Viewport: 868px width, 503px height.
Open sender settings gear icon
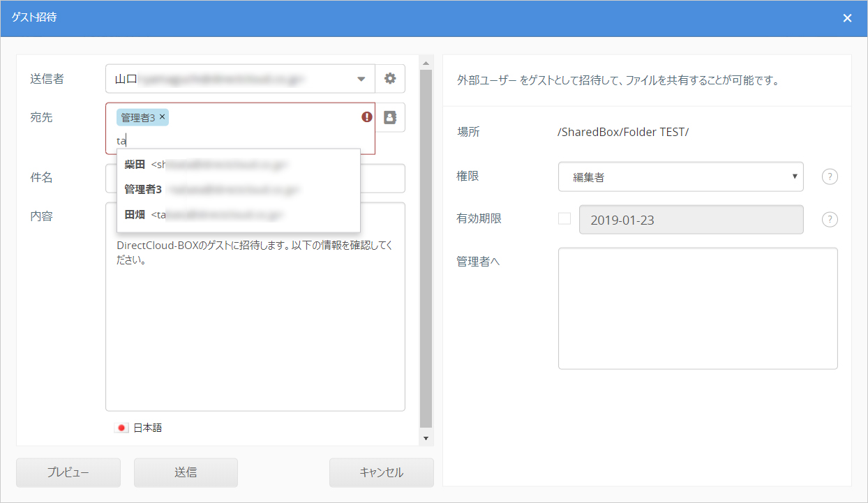pyautogui.click(x=390, y=79)
